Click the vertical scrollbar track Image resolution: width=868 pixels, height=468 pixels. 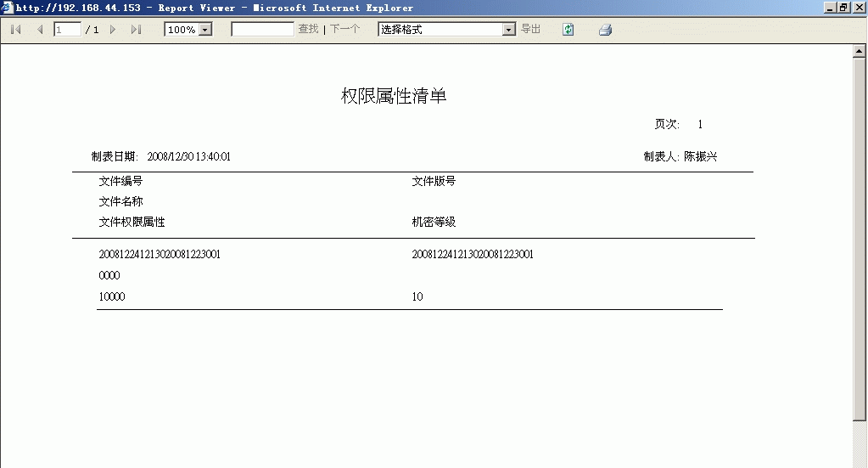pos(859,255)
